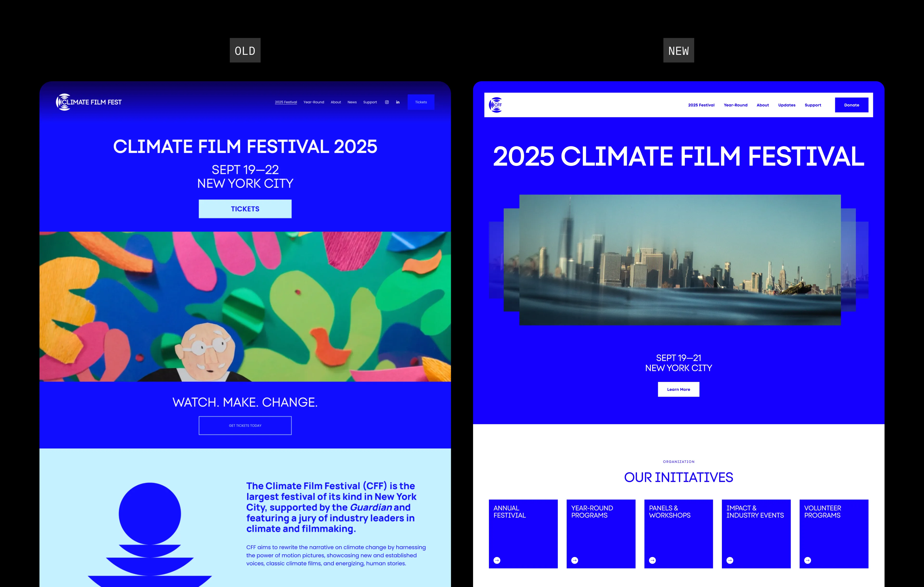Select Support in the new navigation bar
Screen dimensions: 924x587
[813, 105]
